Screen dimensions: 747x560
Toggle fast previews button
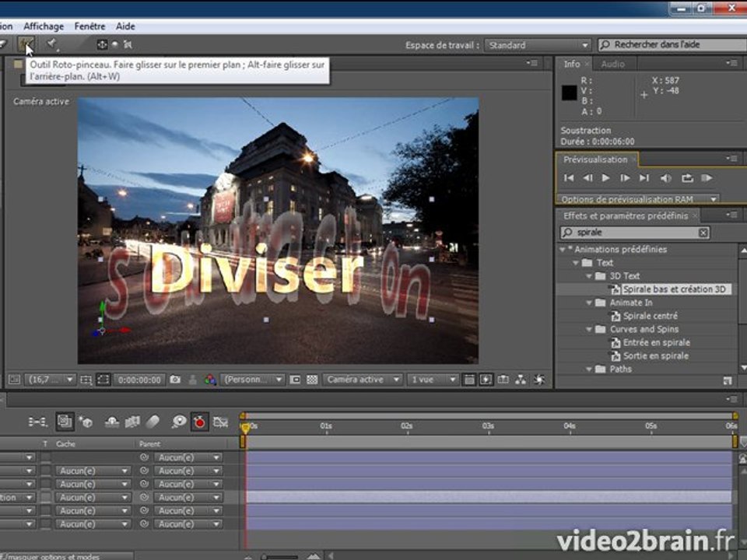tap(486, 380)
